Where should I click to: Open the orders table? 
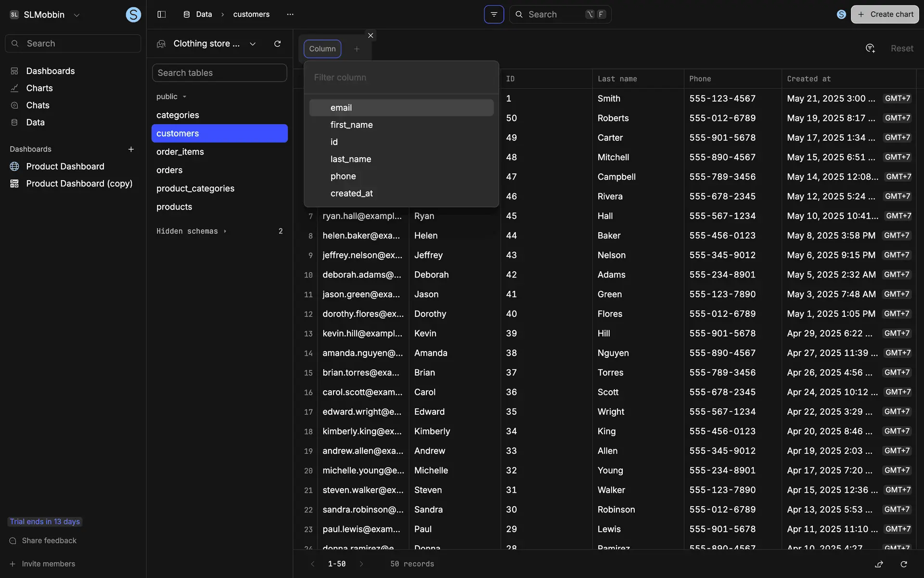169,170
